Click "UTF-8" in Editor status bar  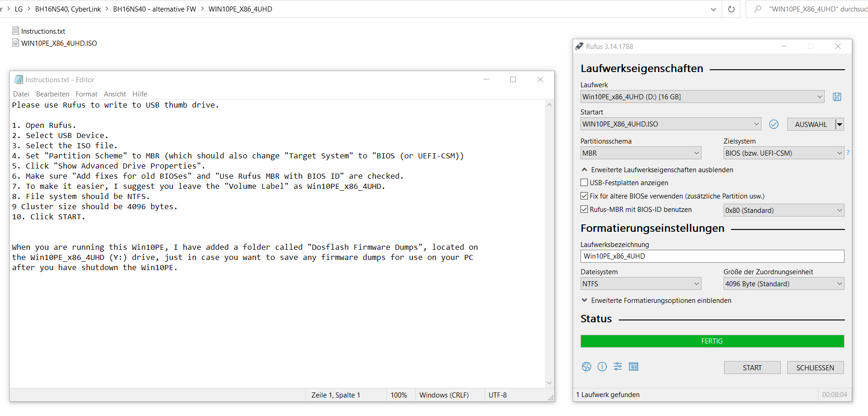tap(497, 395)
